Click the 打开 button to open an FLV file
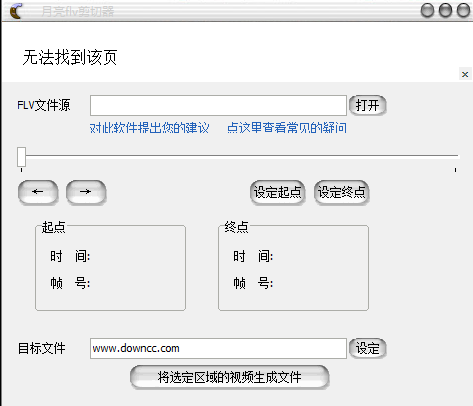Image resolution: width=473 pixels, height=406 pixels. 368,105
